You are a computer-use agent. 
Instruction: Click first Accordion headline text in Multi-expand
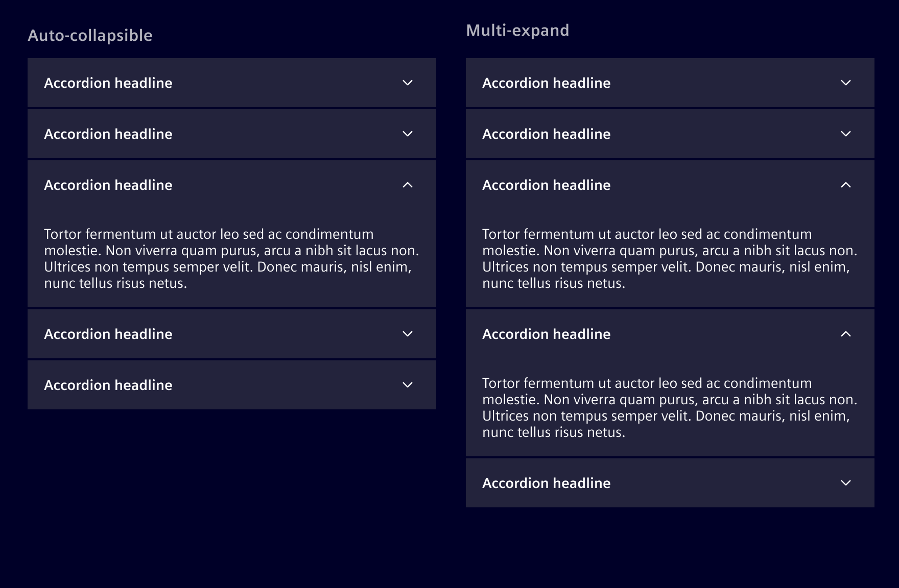tap(547, 83)
